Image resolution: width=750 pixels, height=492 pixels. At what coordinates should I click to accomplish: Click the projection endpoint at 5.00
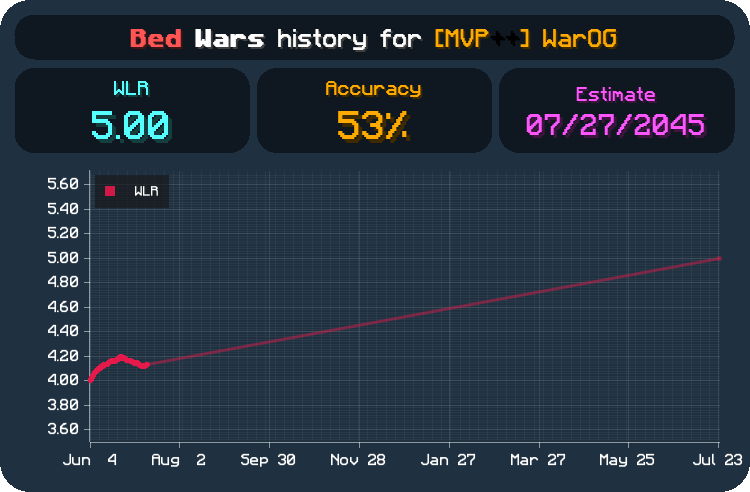[718, 259]
